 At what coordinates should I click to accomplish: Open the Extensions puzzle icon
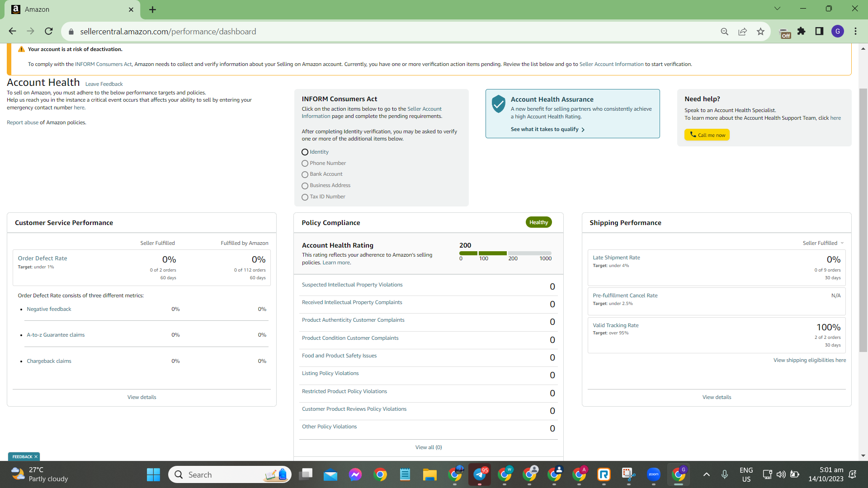[x=802, y=31]
